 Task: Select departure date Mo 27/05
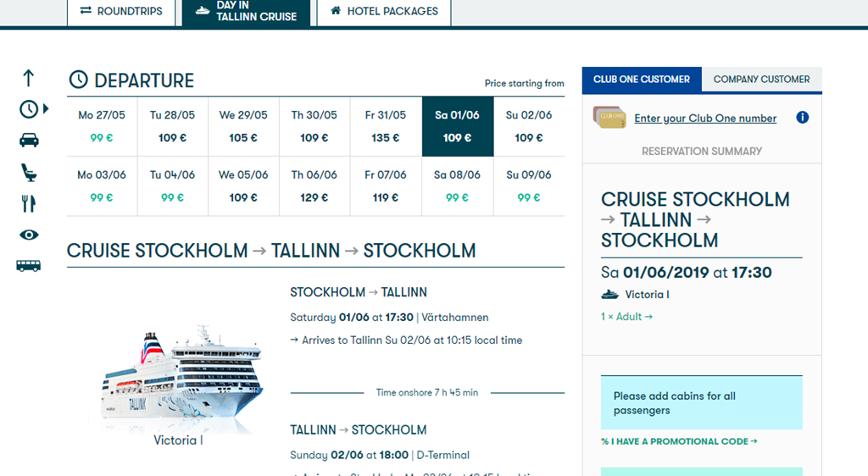tap(102, 126)
